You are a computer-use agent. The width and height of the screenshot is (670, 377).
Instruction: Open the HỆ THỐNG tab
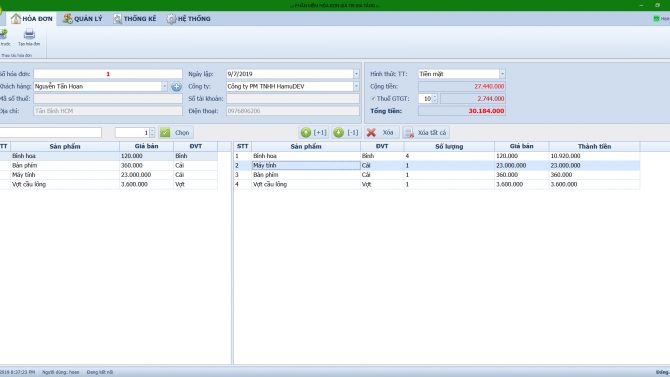tap(188, 19)
